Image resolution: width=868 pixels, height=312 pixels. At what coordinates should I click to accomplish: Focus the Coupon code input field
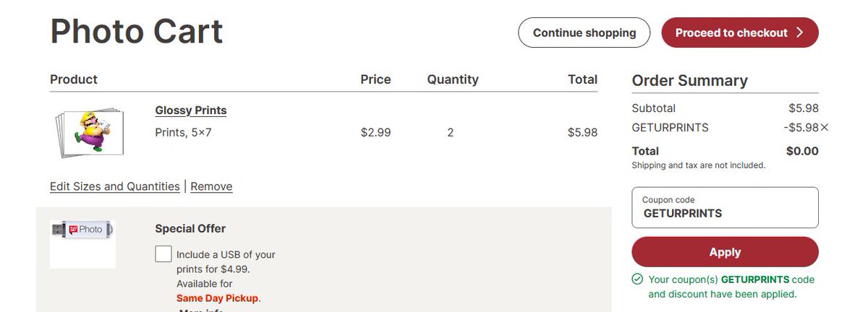726,208
